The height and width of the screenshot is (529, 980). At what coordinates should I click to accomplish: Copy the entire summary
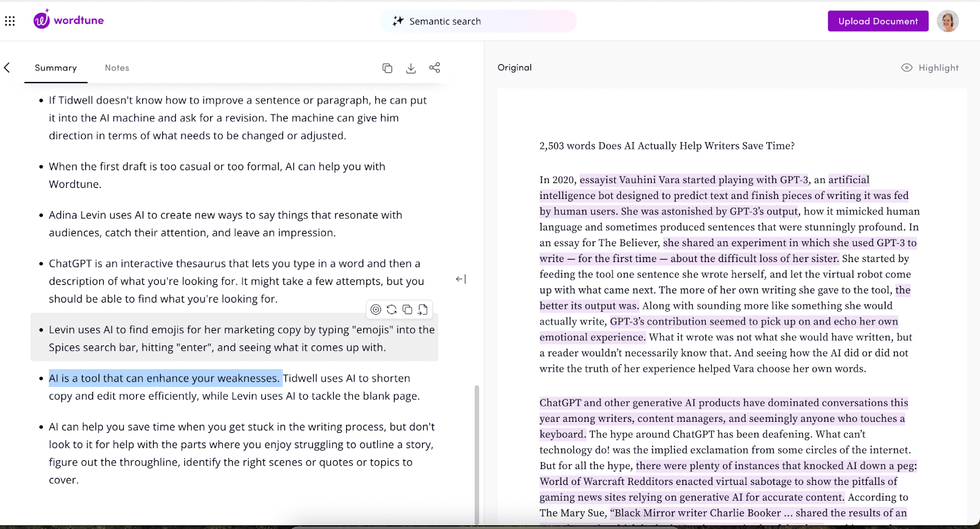387,68
